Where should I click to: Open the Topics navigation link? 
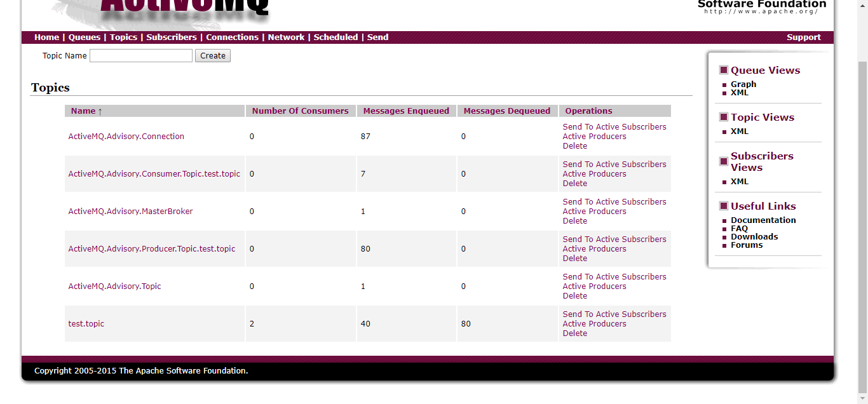[123, 37]
